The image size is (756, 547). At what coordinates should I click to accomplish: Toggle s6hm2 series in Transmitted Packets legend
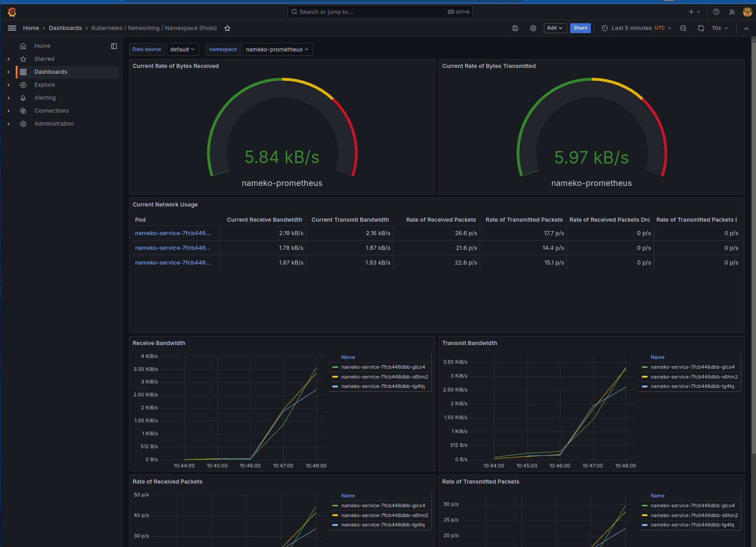[694, 516]
